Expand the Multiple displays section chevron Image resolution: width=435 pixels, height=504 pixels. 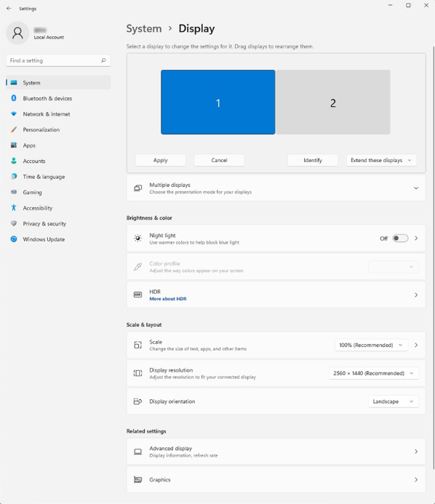[x=416, y=188]
